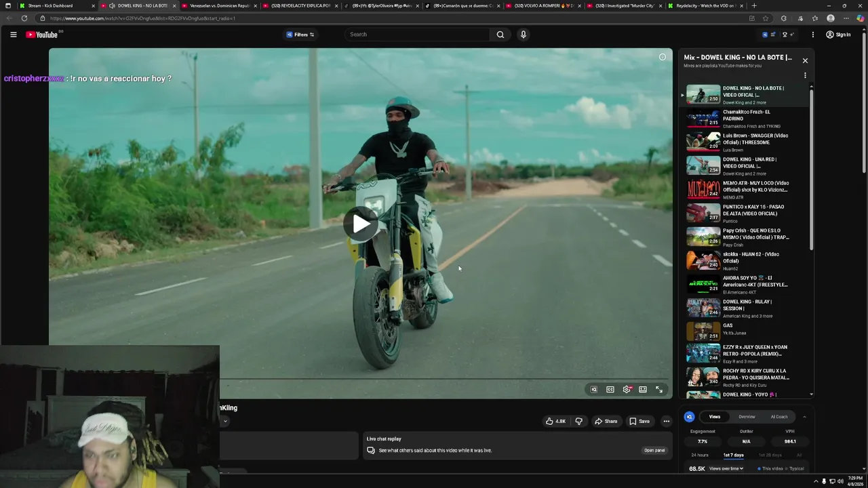Select the 24 hours time range
Screen dimensions: 868x488
coord(699,455)
